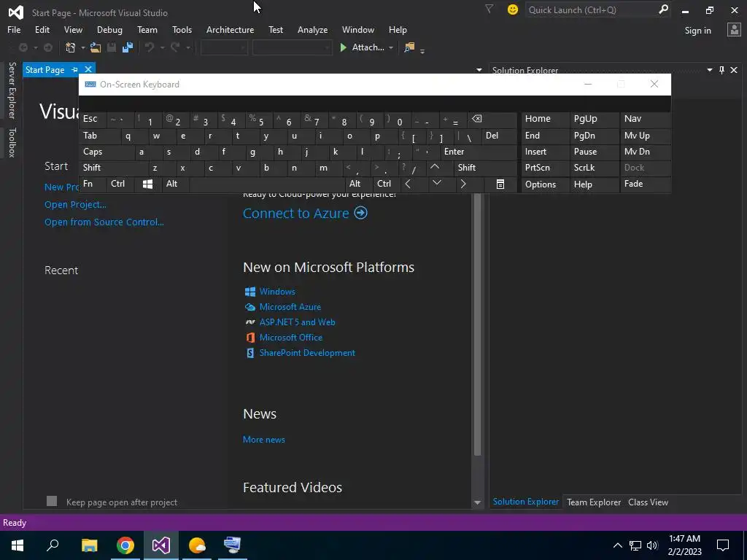
Task: Click the Start Page vertical scrollbar thumb
Action: pyautogui.click(x=477, y=324)
